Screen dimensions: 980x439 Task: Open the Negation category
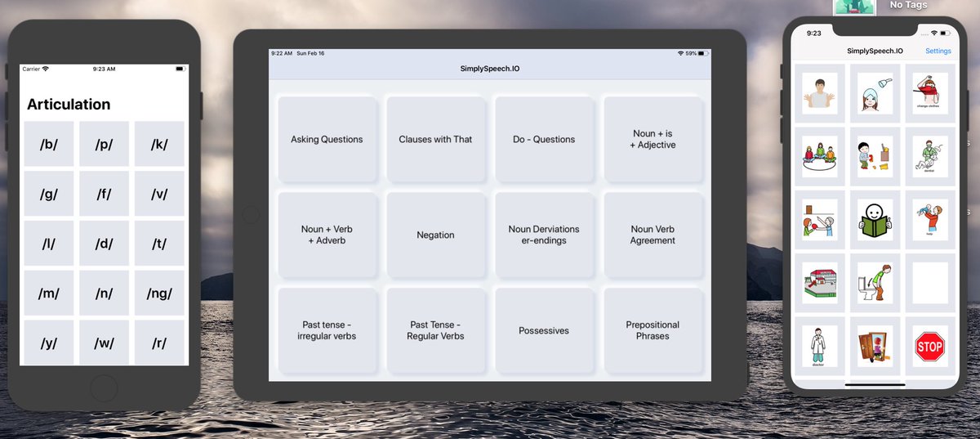(x=435, y=235)
